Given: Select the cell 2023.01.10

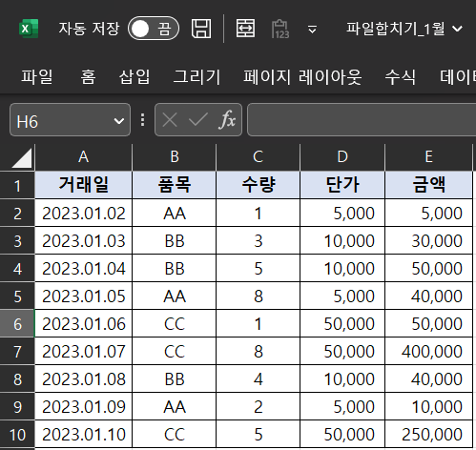Looking at the screenshot, I should 83,434.
